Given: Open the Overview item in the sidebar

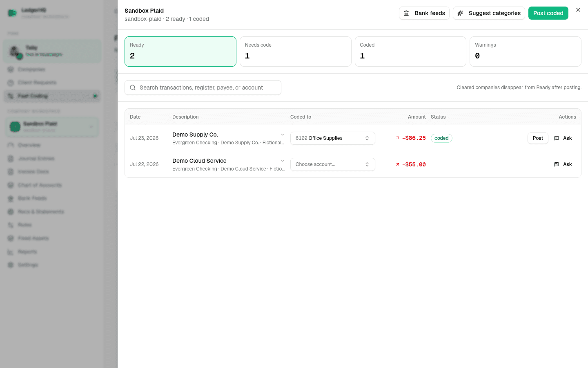Looking at the screenshot, I should (x=52, y=145).
